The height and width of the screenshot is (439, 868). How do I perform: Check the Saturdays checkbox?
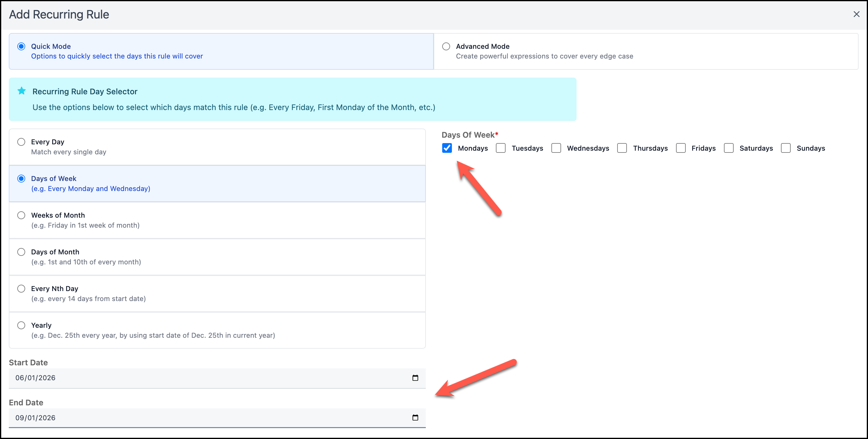click(728, 148)
